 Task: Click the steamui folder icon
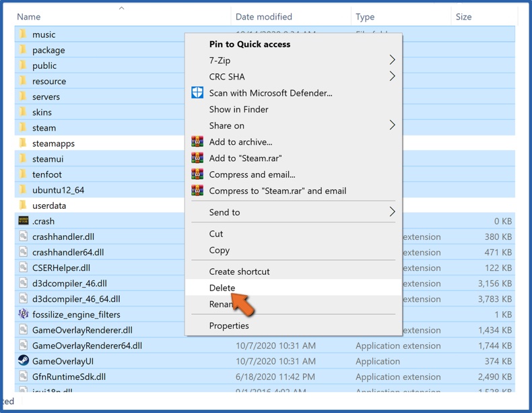click(x=23, y=158)
